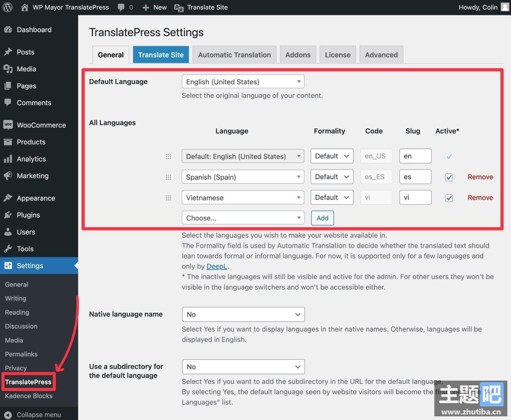Open the Choose... language dropdown
Viewport: 511px width, 420px height.
(243, 218)
